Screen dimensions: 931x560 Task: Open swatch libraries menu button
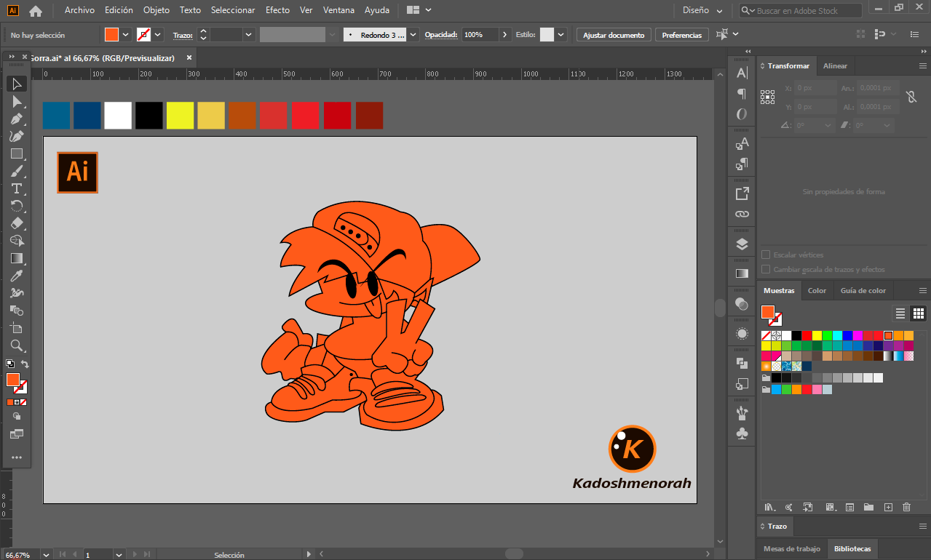pos(769,507)
